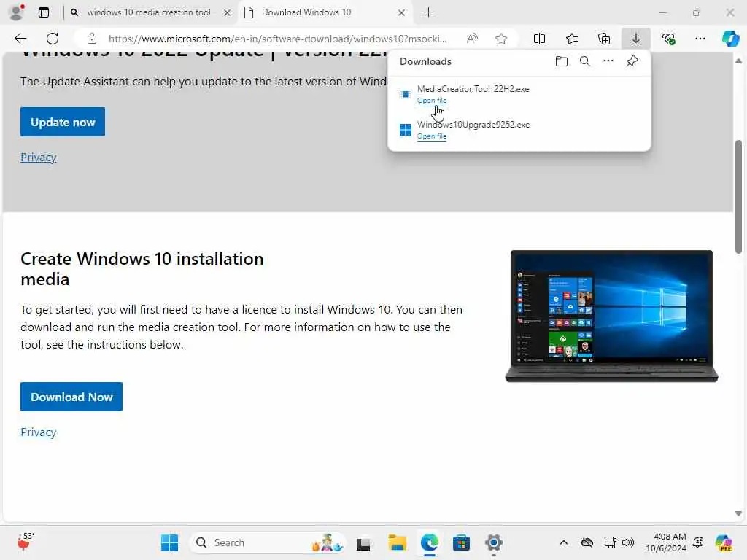Image resolution: width=747 pixels, height=560 pixels.
Task: Click OneDrive cloud tray icon
Action: [587, 542]
